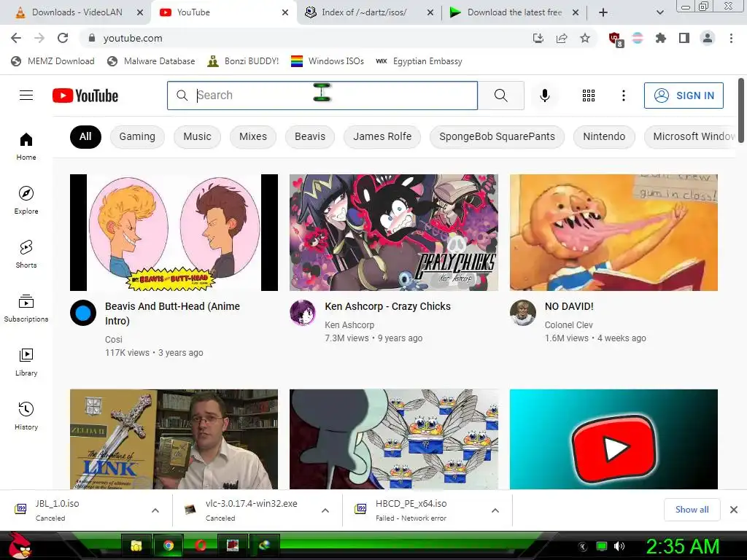
Task: Open Beavis And Butt-Head video thumbnail
Action: pos(174,233)
